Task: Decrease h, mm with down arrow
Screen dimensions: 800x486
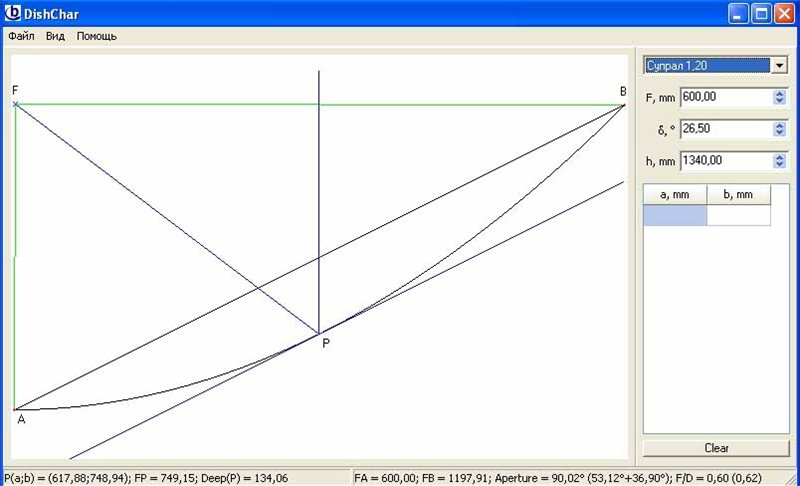Action: [x=779, y=164]
